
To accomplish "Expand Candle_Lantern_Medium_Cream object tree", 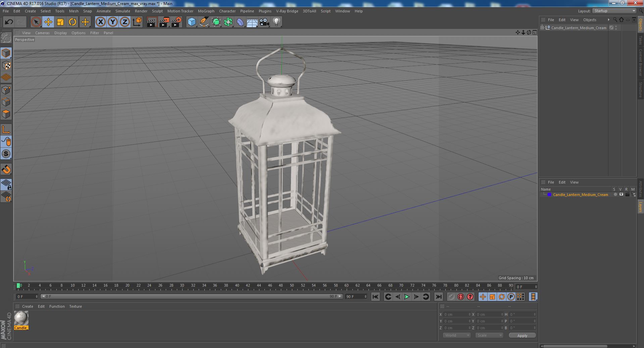I will (542, 28).
